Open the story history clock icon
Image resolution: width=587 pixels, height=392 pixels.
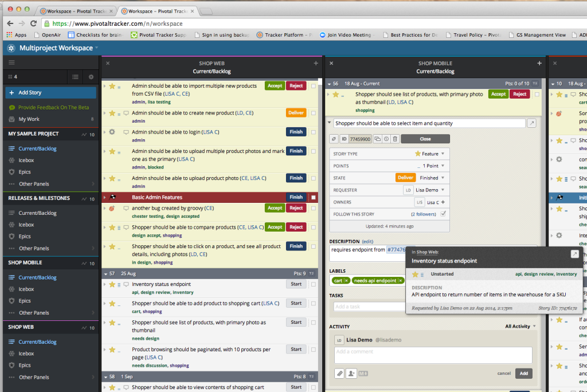(386, 139)
